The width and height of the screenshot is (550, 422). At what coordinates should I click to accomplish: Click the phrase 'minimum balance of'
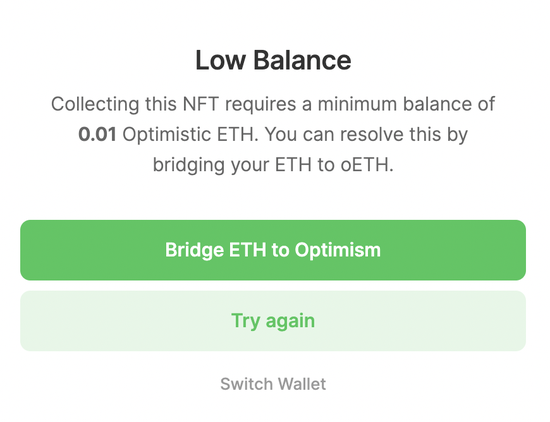click(406, 104)
